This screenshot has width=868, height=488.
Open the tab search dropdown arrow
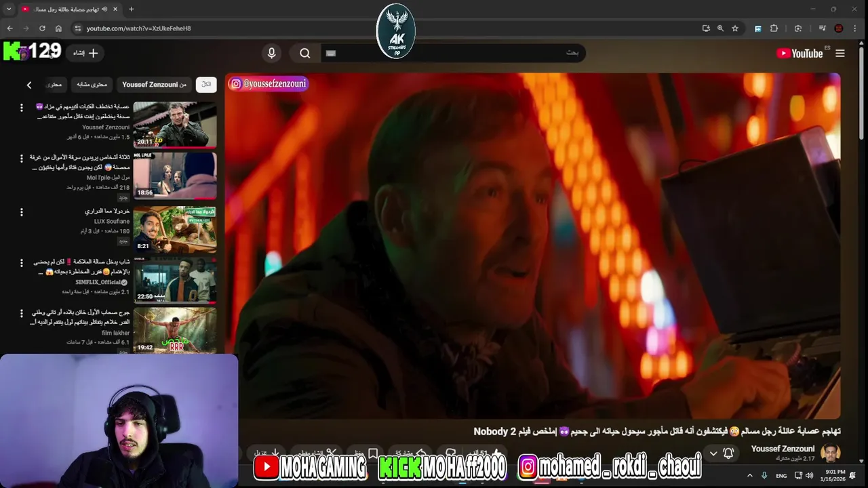click(9, 9)
